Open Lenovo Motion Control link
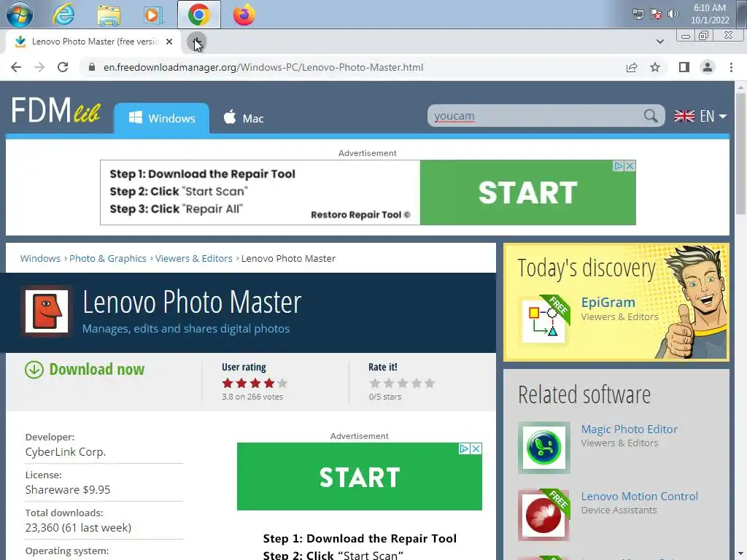The height and width of the screenshot is (560, 747). pyautogui.click(x=639, y=496)
